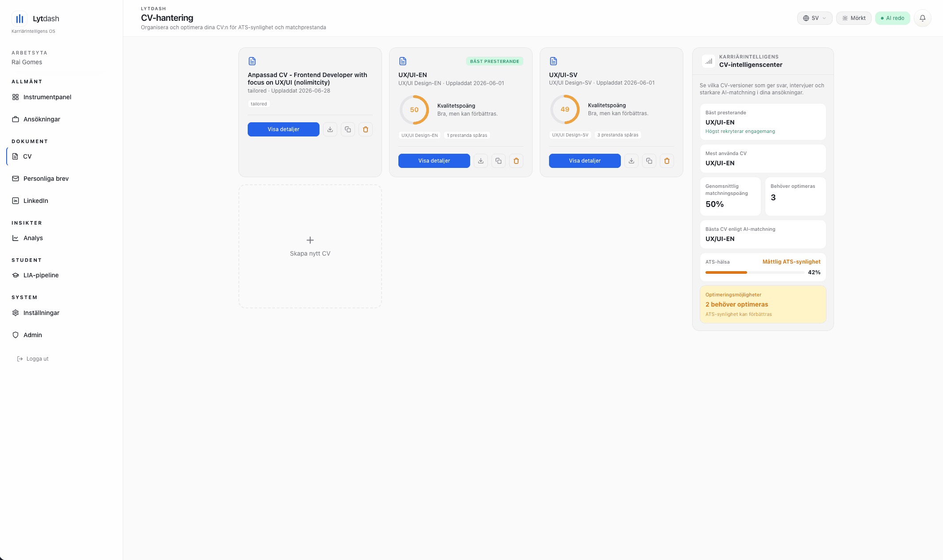Delete the UX/UI-SV CV via trash icon
This screenshot has width=943, height=560.
pos(667,161)
